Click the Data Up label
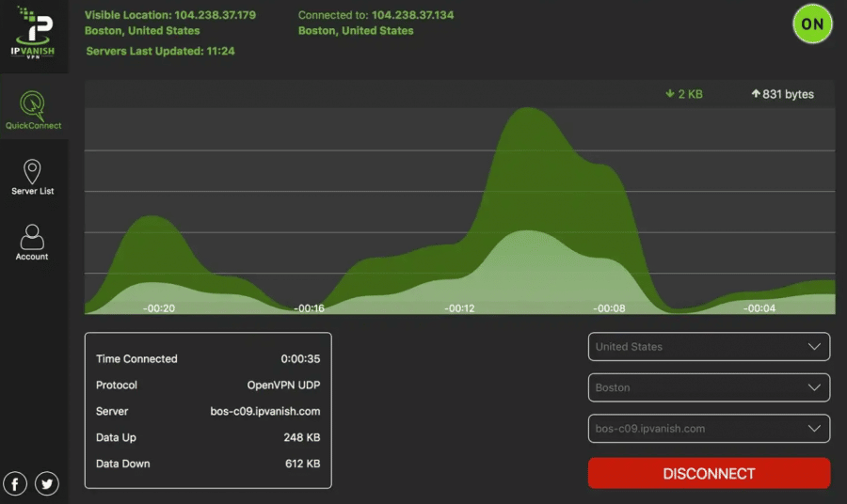Screen dimensions: 847x504 116,437
